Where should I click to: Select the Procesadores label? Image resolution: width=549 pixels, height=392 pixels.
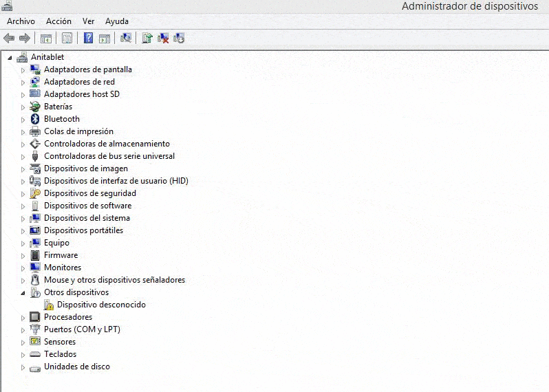tap(68, 317)
